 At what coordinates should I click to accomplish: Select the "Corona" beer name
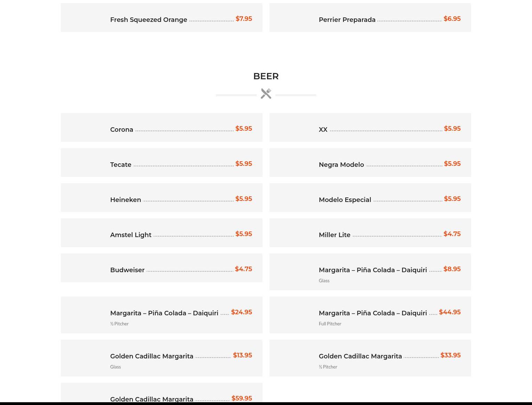point(122,130)
